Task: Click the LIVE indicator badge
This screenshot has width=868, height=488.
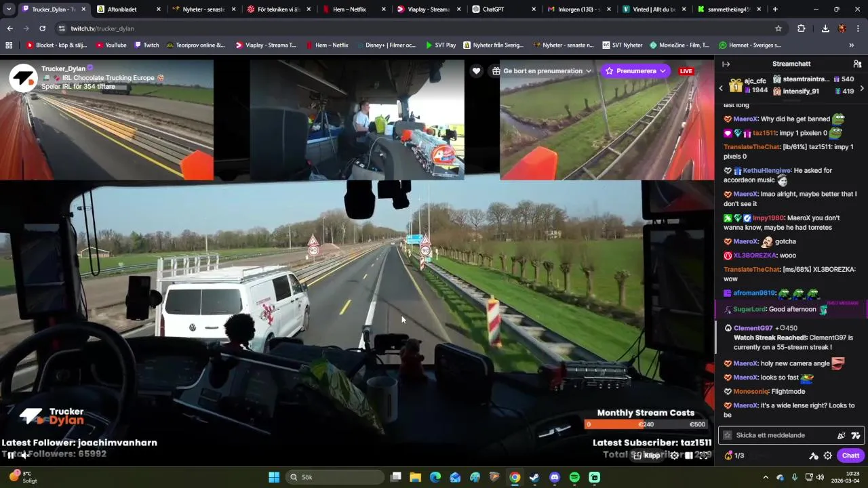Action: 686,71
